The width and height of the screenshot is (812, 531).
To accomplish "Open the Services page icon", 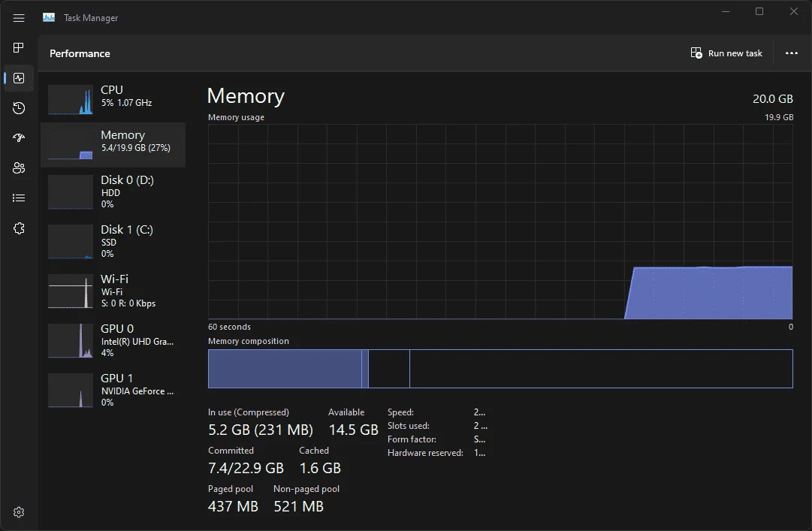I will tap(19, 228).
